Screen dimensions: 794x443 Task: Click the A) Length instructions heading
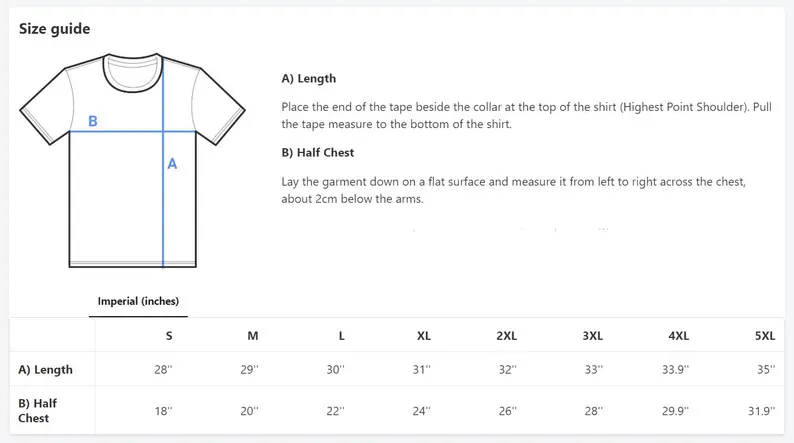click(x=309, y=78)
